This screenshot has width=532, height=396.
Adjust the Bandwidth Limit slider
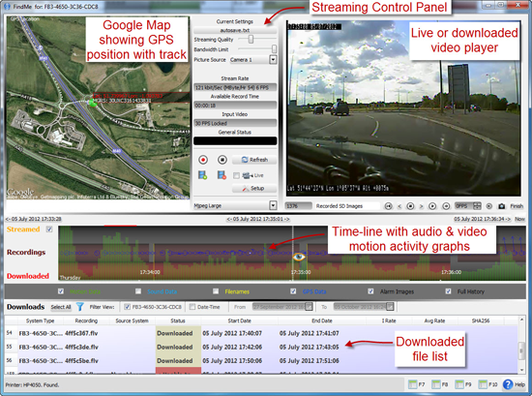click(274, 49)
